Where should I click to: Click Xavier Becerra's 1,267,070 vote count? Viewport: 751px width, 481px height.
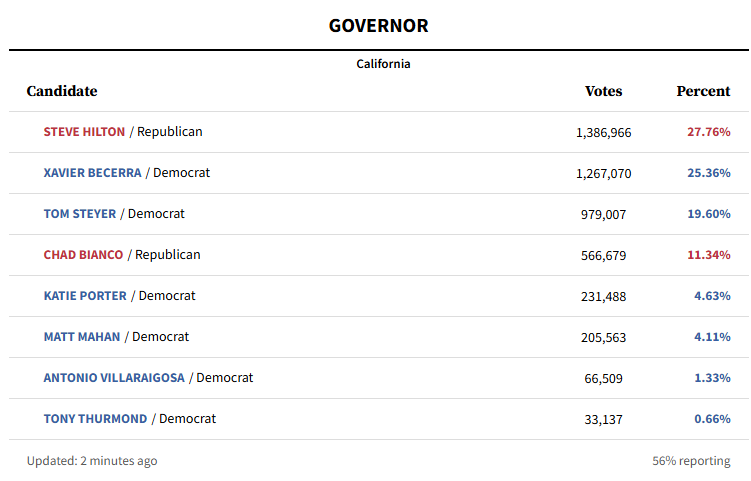pos(603,173)
